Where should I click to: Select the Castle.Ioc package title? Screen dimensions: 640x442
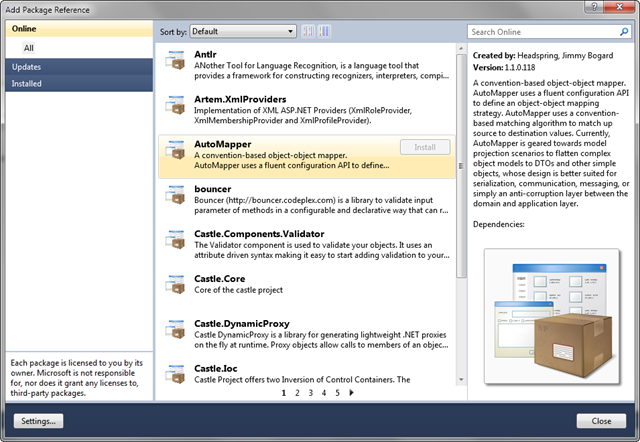pos(216,369)
